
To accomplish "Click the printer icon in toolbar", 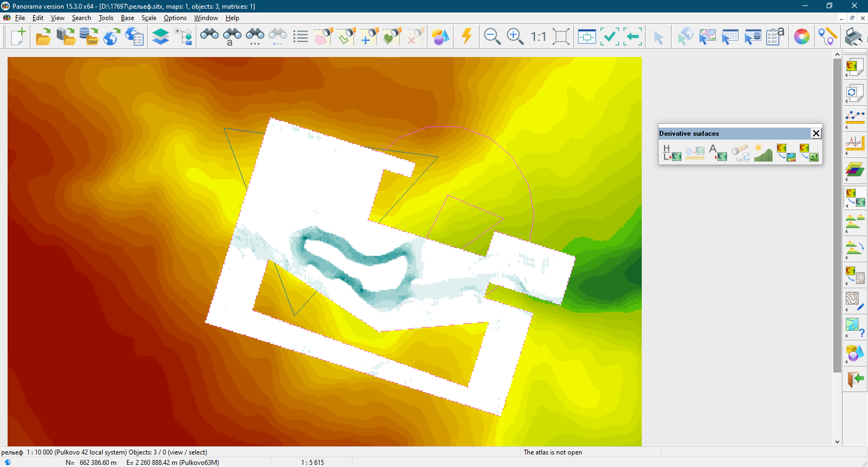I will coord(854,37).
